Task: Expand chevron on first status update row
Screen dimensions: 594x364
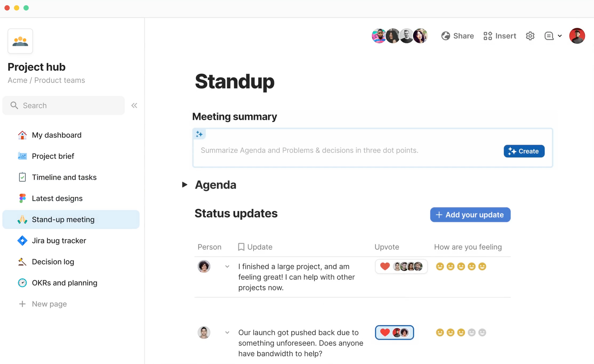Action: (x=227, y=266)
